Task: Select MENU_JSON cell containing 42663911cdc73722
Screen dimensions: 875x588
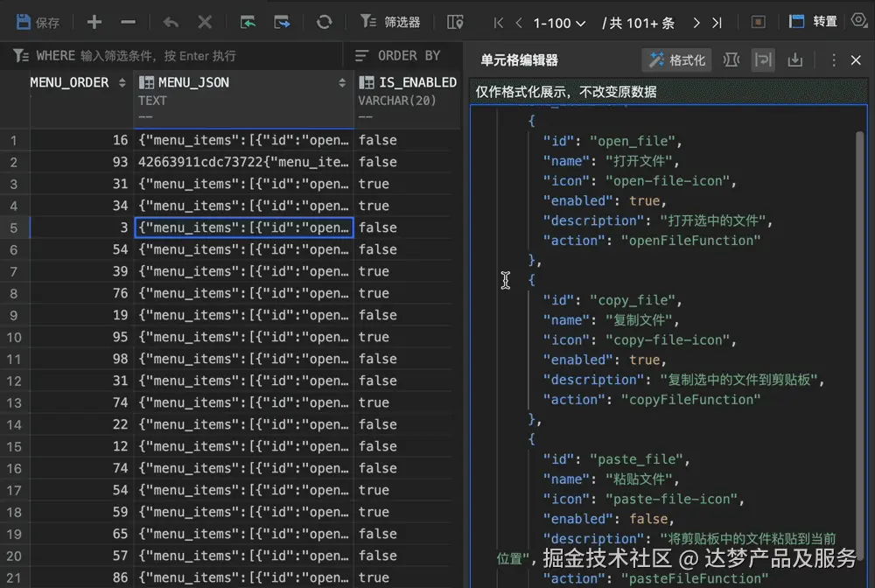Action: 243,162
